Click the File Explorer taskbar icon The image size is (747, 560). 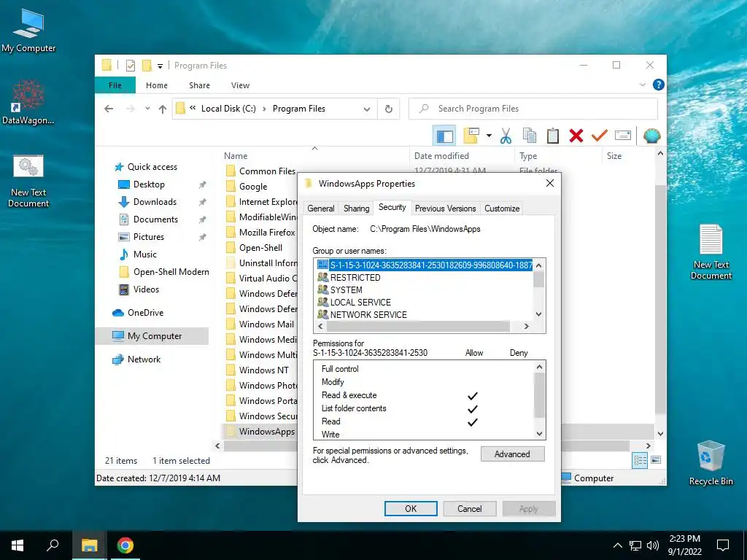click(89, 545)
